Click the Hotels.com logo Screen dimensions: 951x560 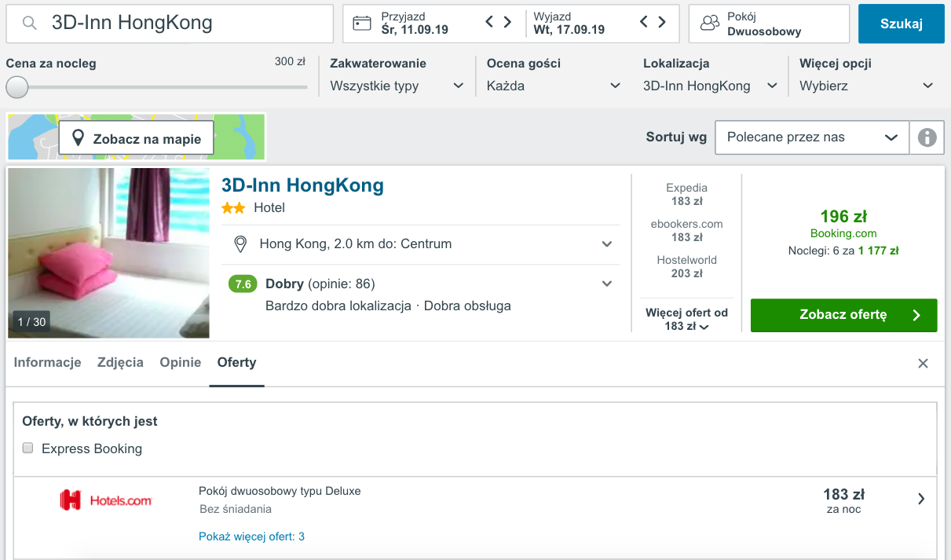pyautogui.click(x=106, y=500)
